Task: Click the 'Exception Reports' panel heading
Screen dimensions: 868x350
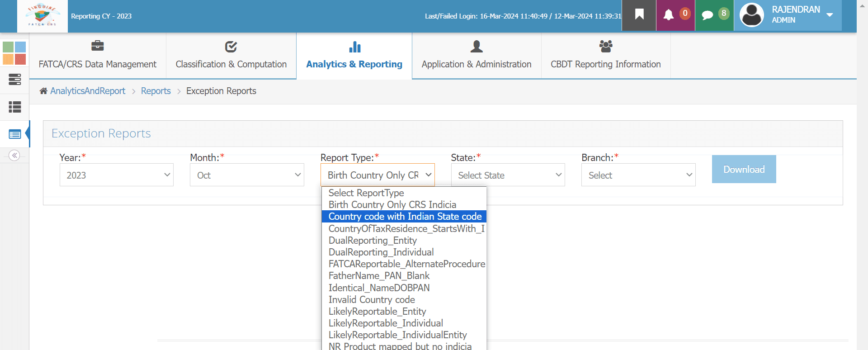Action: point(101,133)
